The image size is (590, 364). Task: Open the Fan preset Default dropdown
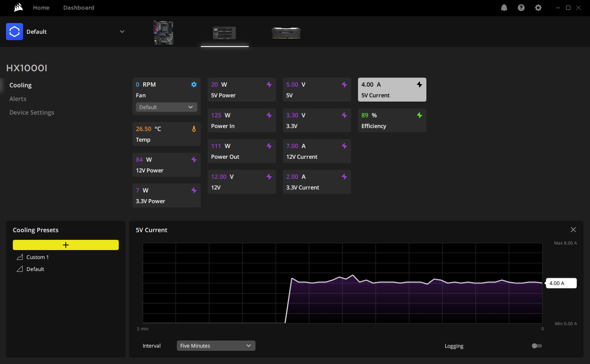point(167,107)
